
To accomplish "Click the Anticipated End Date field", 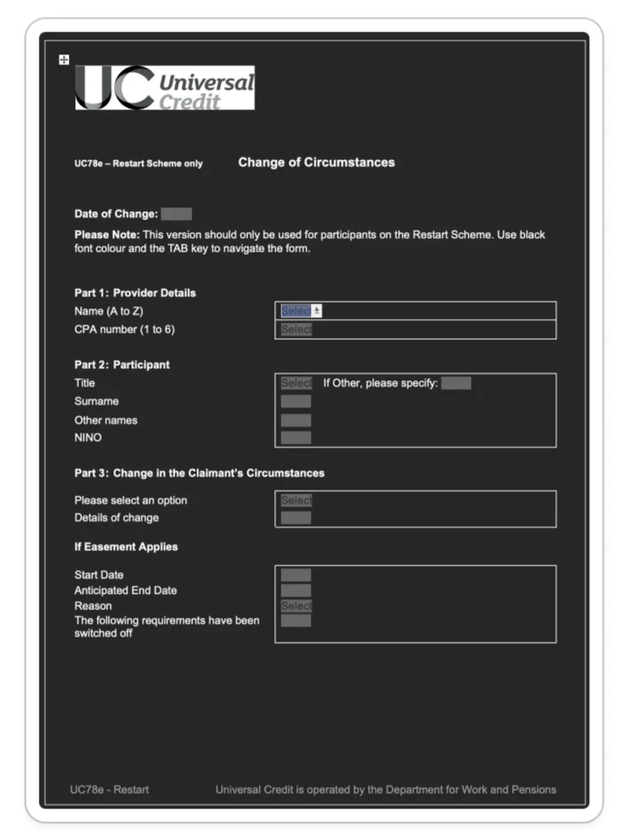I will [295, 591].
